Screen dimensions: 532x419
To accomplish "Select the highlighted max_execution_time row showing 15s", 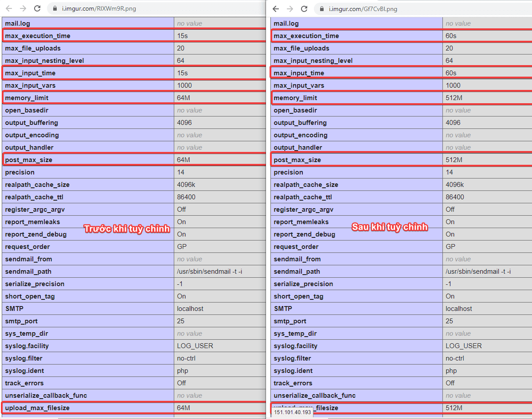I will pyautogui.click(x=89, y=35).
